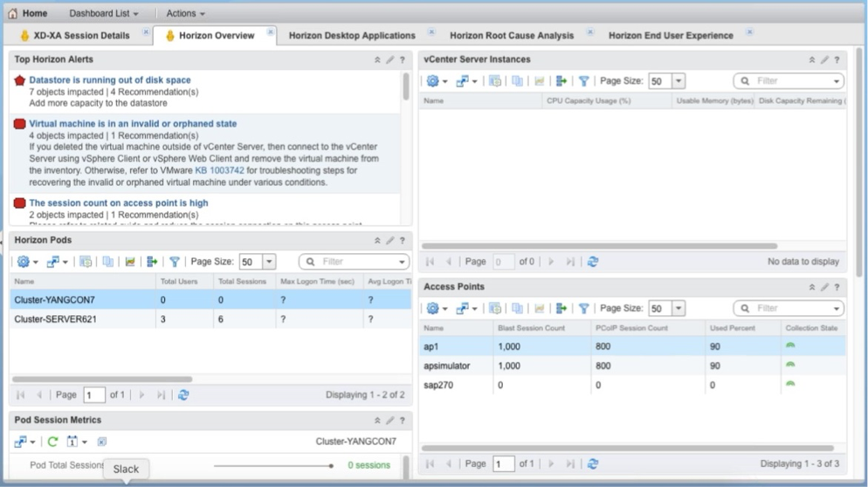
Task: Open help for vCenter Server Instances widget
Action: point(837,59)
